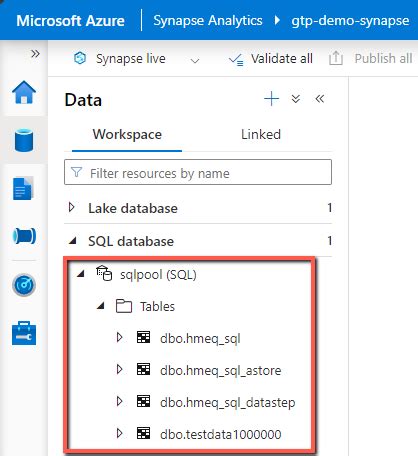Click the double-chevron-down icon in the Data header
The height and width of the screenshot is (456, 418).
point(296,99)
